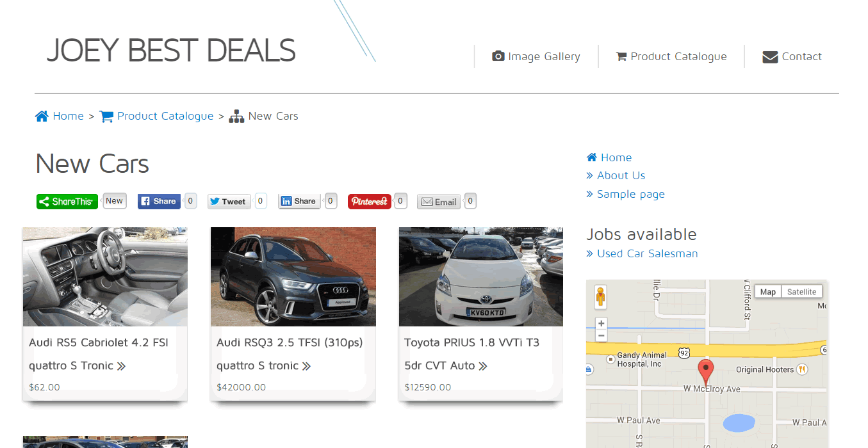This screenshot has width=868, height=448.
Task: Click the cart icon in the breadcrumb
Action: (106, 116)
